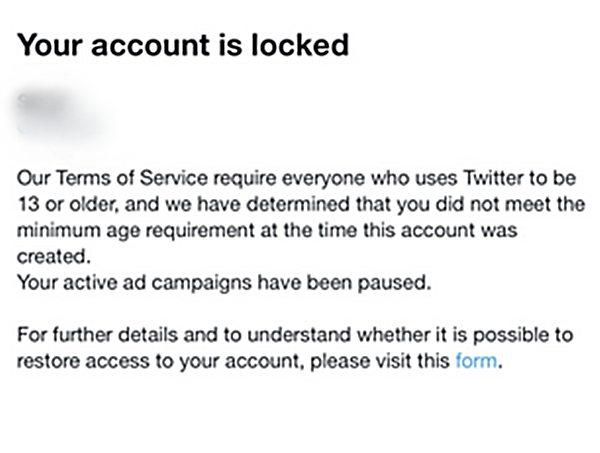The image size is (600, 453).
Task: Click the word 'paused.' in the notice
Action: click(395, 284)
